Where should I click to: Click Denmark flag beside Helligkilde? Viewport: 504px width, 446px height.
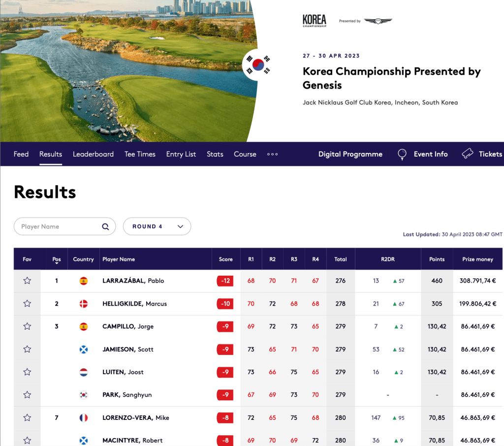coord(84,304)
